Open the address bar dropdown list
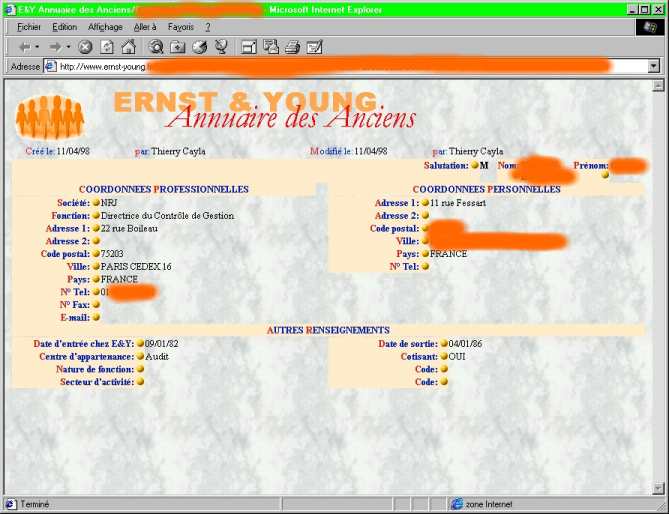The image size is (669, 514). [654, 66]
